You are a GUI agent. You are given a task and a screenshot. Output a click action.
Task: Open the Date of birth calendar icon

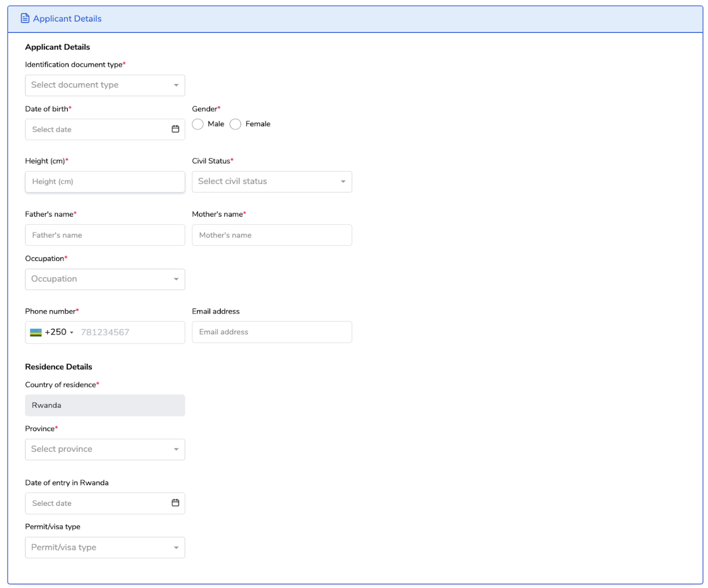[175, 129]
